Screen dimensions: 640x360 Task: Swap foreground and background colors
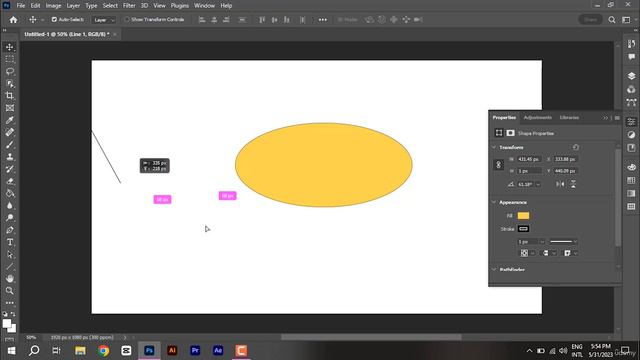point(13,314)
